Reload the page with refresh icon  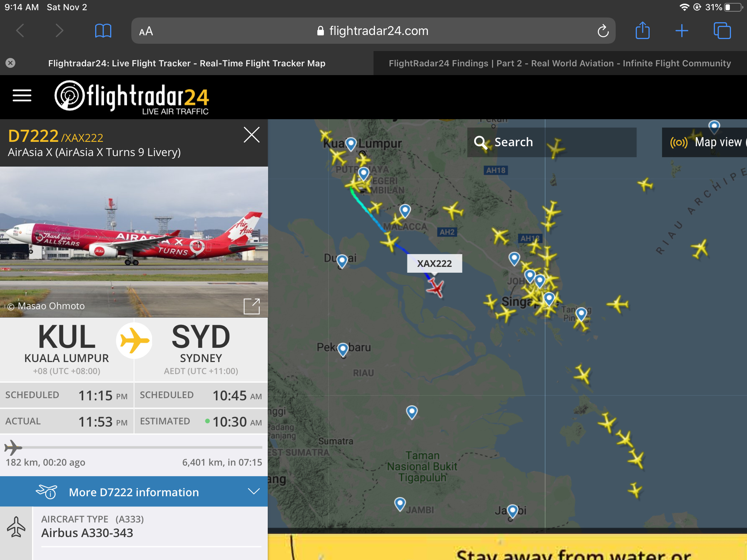coord(603,31)
